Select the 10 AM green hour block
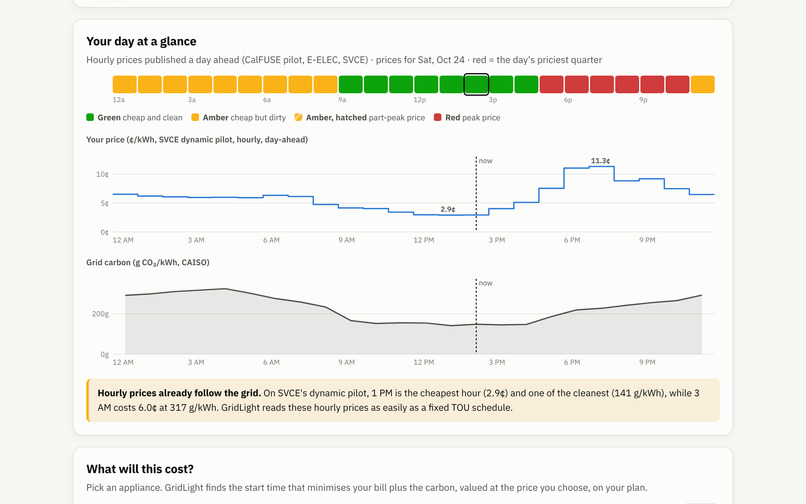806x504 pixels. click(x=376, y=84)
